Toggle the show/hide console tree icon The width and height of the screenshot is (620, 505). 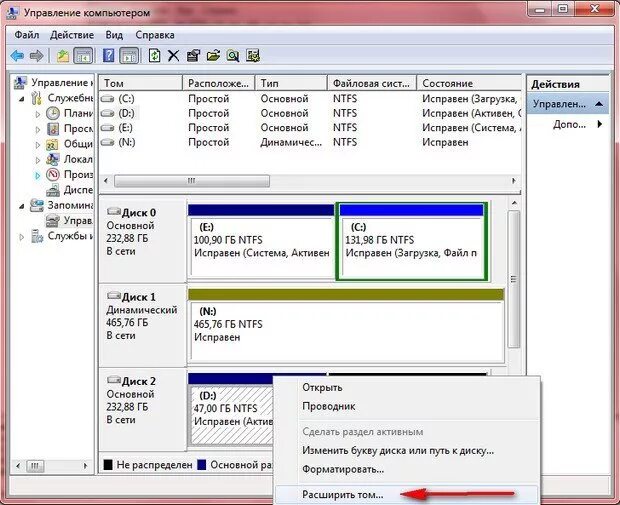(83, 56)
